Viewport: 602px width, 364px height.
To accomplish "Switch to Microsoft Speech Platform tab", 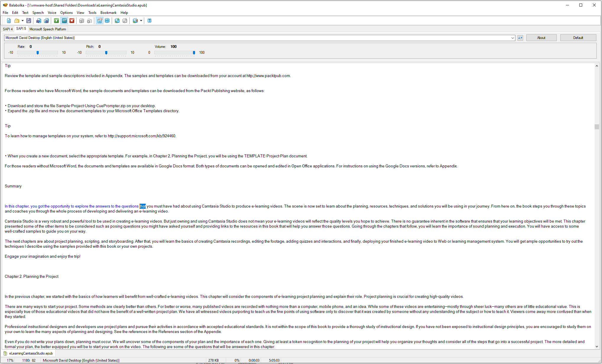I will click(x=48, y=29).
